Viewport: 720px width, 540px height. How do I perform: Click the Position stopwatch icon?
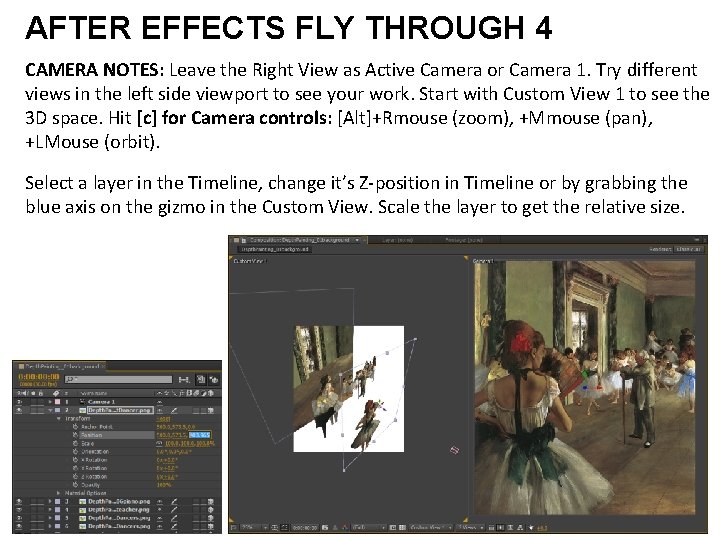75,435
